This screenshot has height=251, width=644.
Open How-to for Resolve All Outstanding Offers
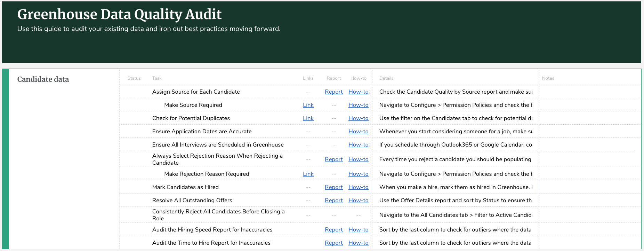coord(358,200)
